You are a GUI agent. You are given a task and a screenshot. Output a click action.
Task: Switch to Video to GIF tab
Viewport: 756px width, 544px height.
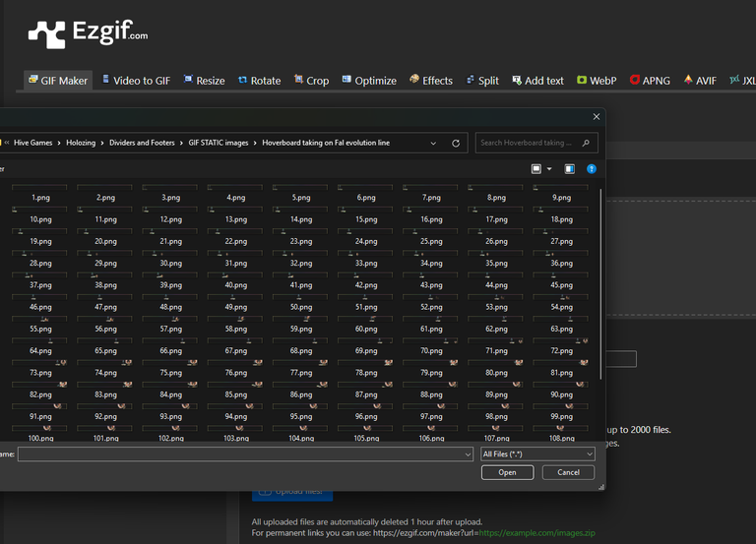pyautogui.click(x=137, y=81)
